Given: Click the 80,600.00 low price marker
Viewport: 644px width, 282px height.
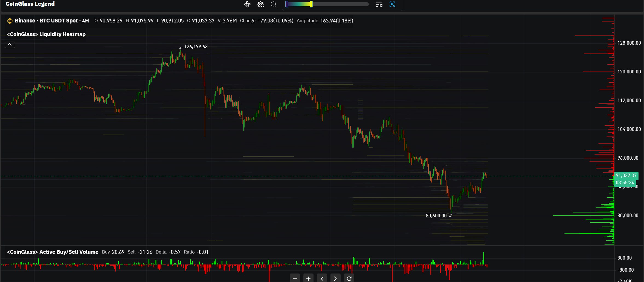Looking at the screenshot, I should click(436, 216).
